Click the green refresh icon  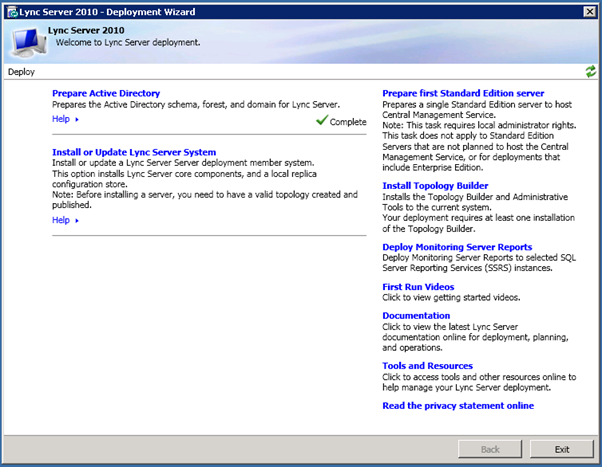click(591, 72)
